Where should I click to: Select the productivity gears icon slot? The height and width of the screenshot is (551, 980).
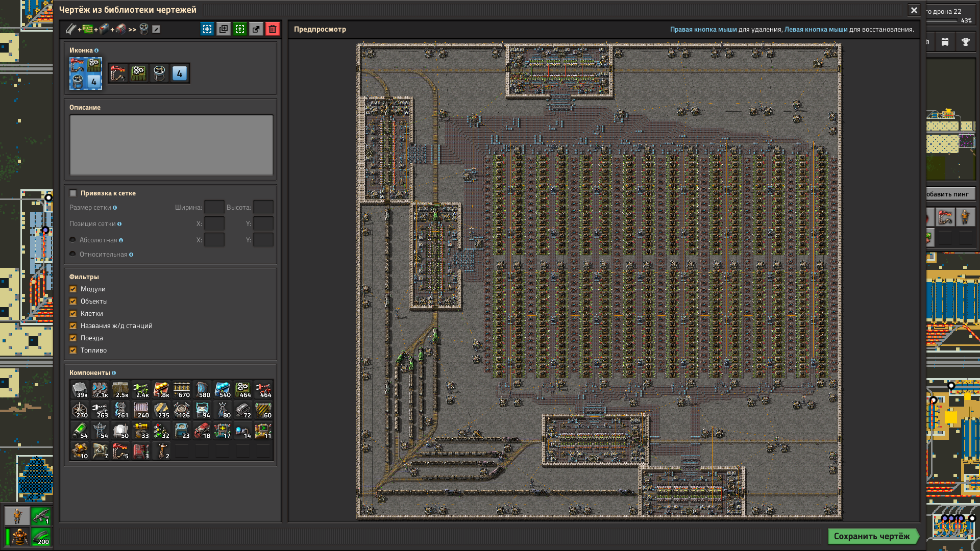[139, 73]
